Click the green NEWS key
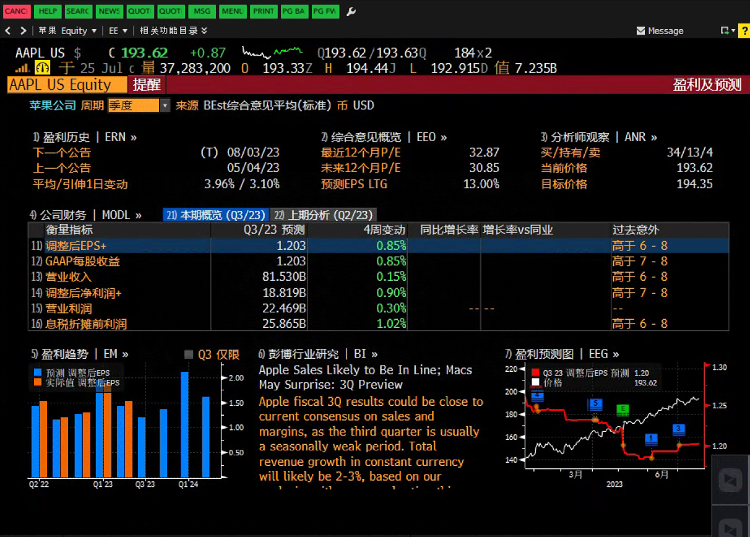The image size is (750, 537). [109, 10]
